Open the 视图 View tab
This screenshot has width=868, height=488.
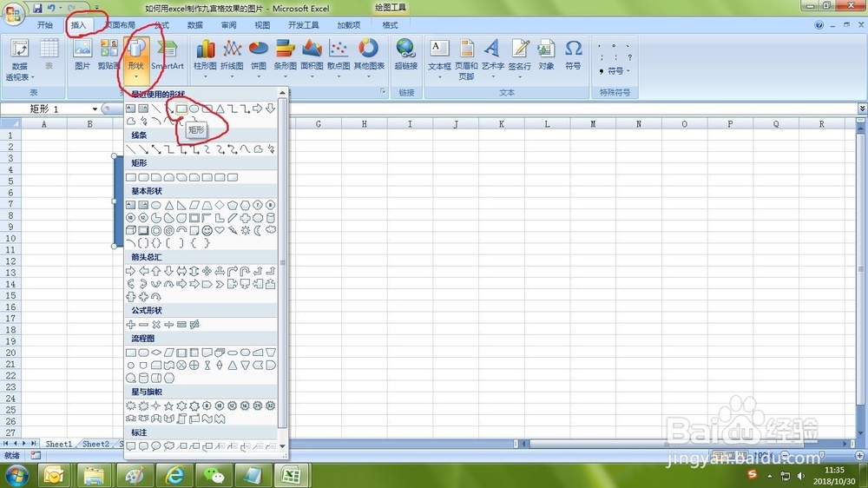pos(262,25)
